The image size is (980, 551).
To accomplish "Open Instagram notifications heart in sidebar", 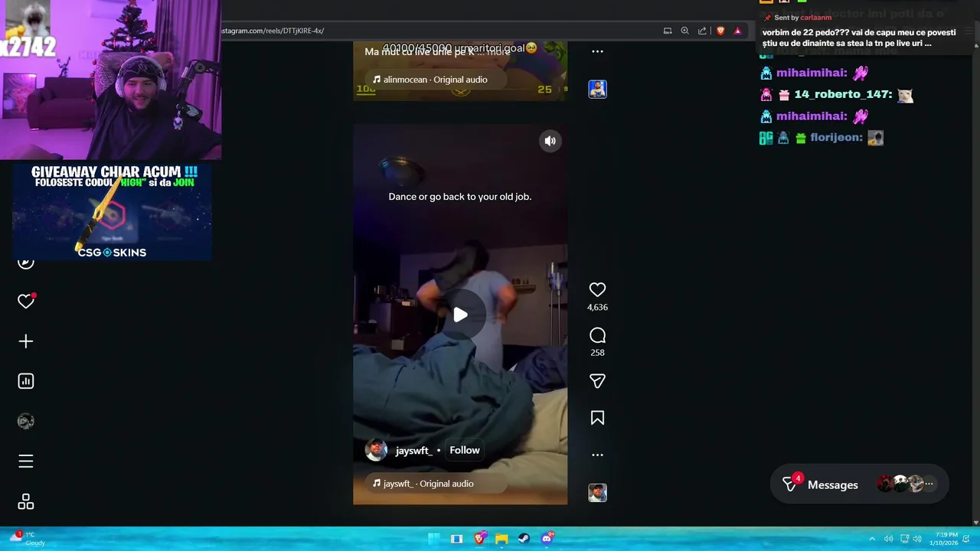I will tap(26, 301).
